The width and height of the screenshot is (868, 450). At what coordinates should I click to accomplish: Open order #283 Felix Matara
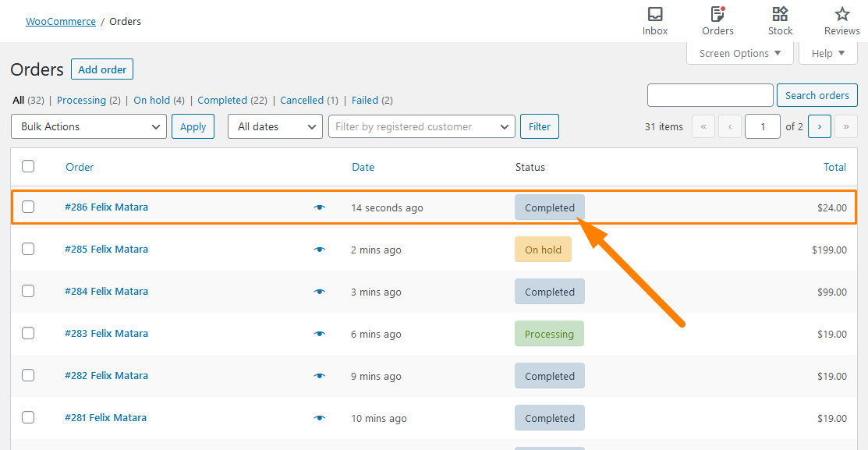(x=106, y=333)
